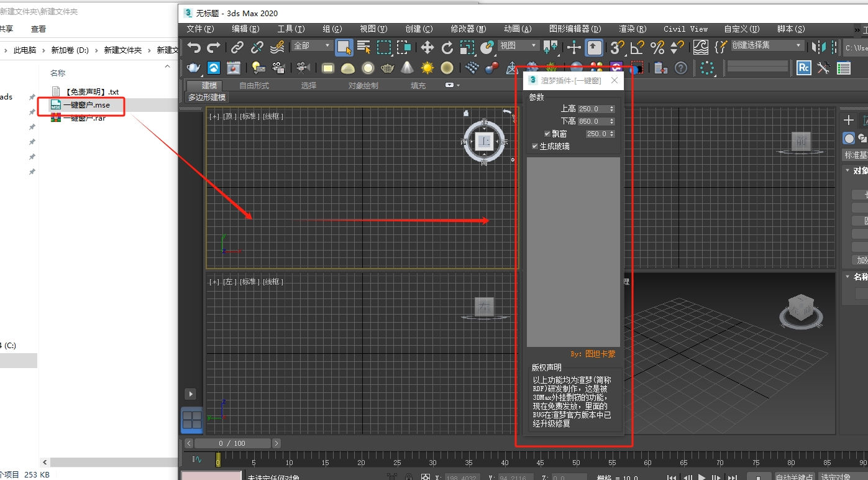Viewport: 868px width, 480px height.
Task: Click the 名称 column sort arrow in Explorer
Action: (167, 67)
